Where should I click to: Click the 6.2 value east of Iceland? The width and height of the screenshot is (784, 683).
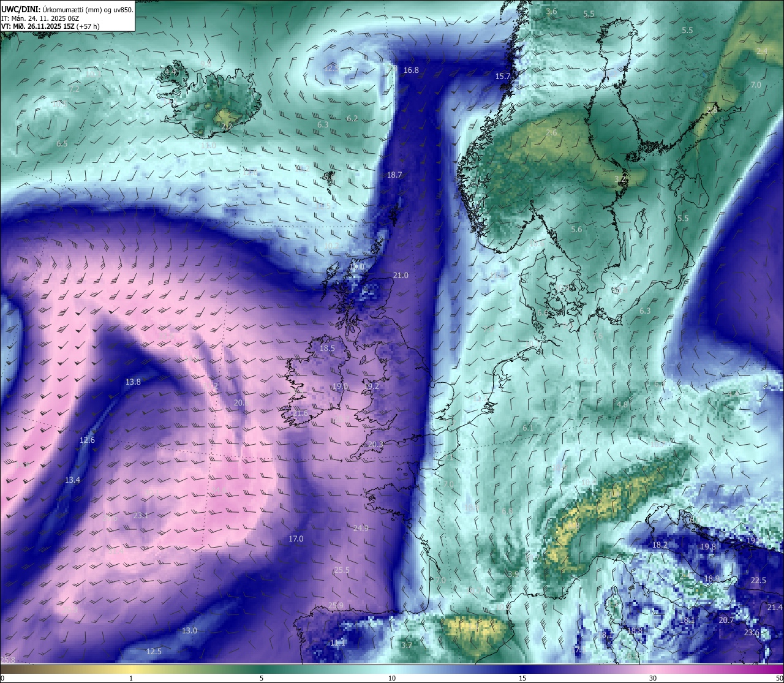click(352, 119)
